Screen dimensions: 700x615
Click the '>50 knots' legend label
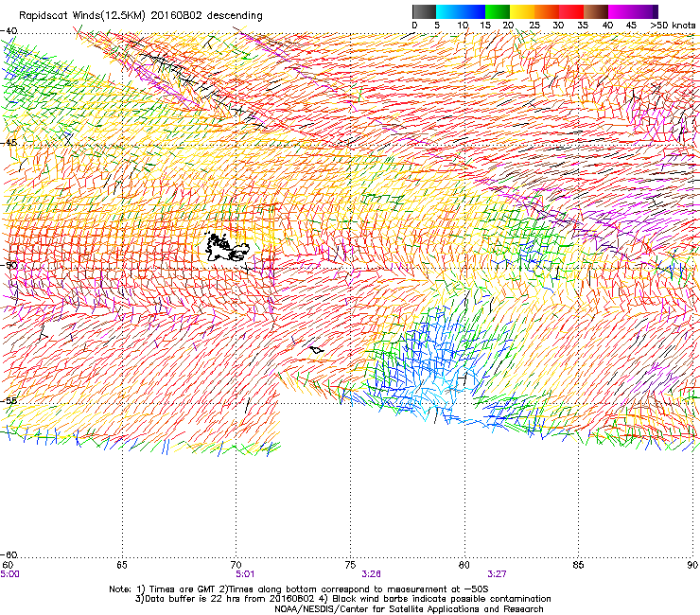tap(673, 26)
